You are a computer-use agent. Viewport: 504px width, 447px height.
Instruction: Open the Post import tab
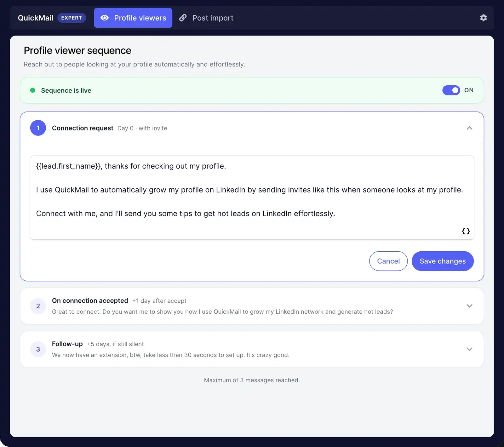pos(206,18)
